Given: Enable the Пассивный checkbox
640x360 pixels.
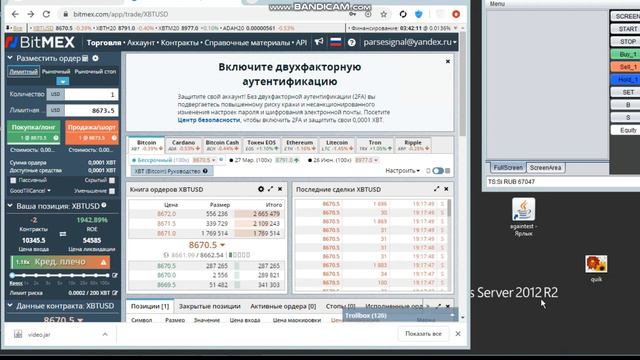Looking at the screenshot, I should point(13,180).
